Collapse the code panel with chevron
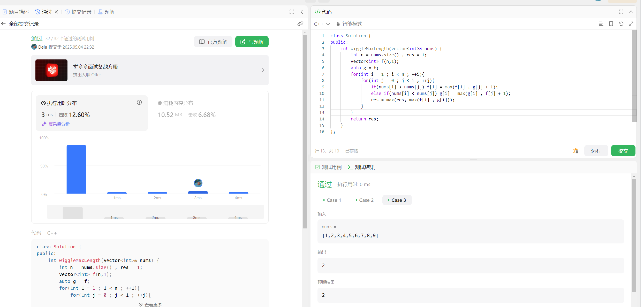 pos(631,12)
